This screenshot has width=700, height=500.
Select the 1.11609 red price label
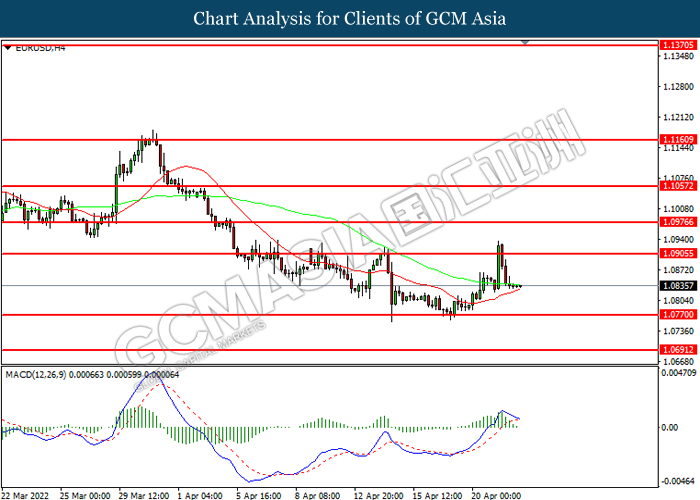[678, 140]
